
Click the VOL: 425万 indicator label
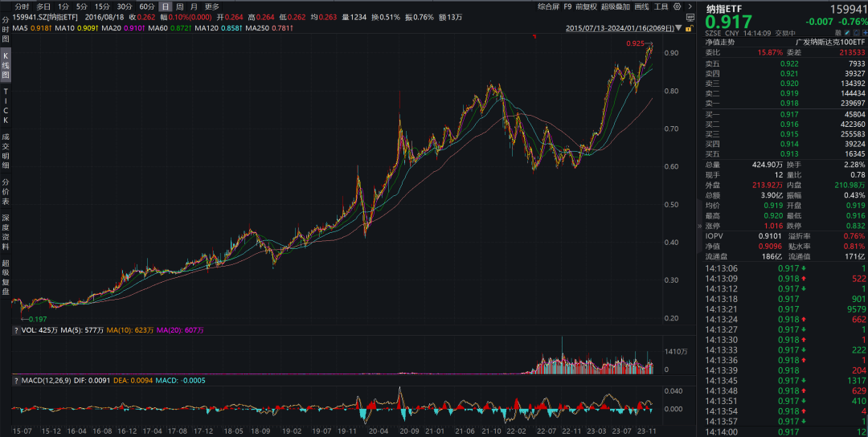[x=39, y=330]
